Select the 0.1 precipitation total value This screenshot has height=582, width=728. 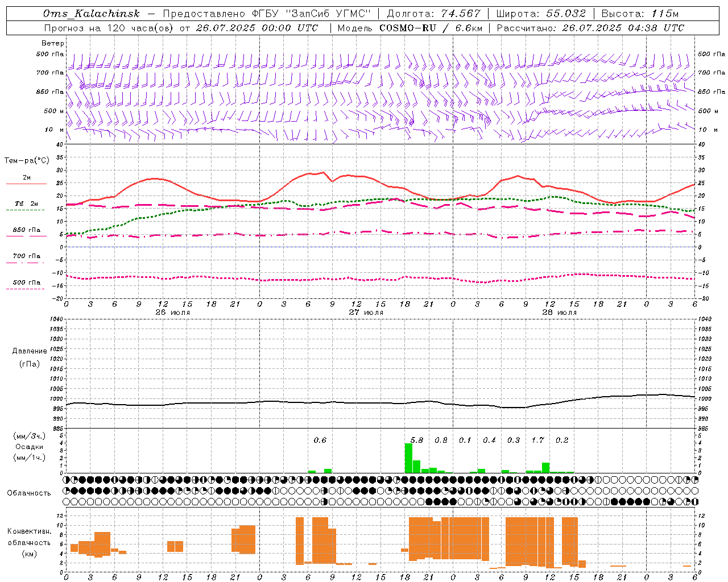click(465, 440)
